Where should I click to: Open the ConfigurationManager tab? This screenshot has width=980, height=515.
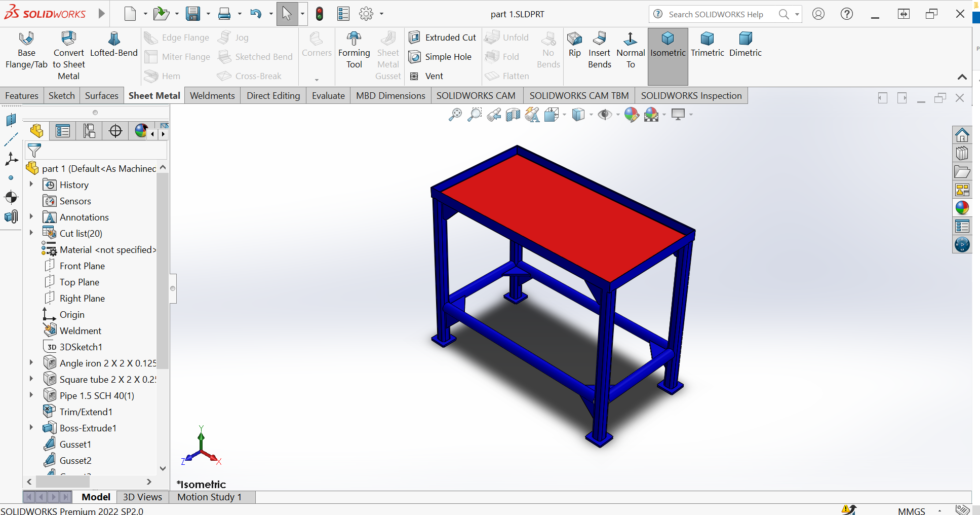(89, 131)
